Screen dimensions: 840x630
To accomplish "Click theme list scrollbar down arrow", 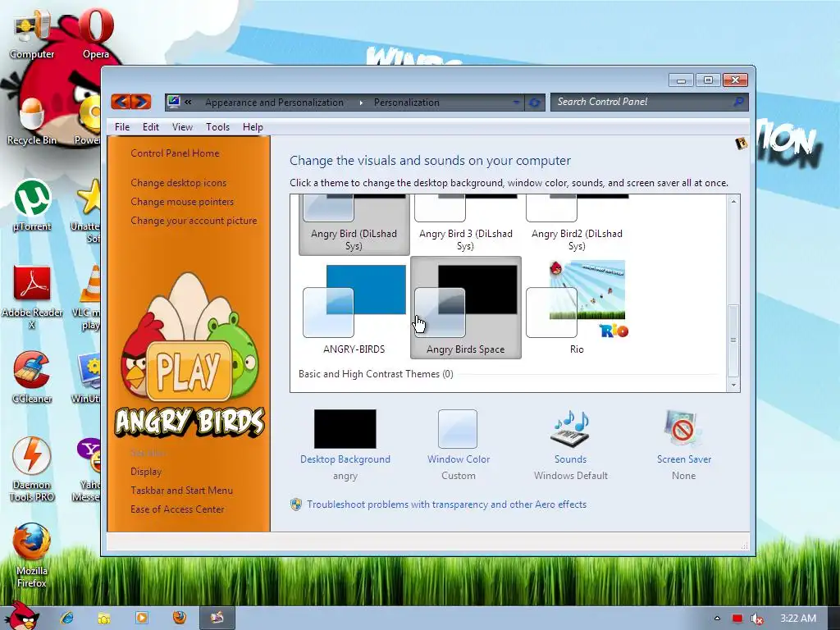I will [733, 385].
